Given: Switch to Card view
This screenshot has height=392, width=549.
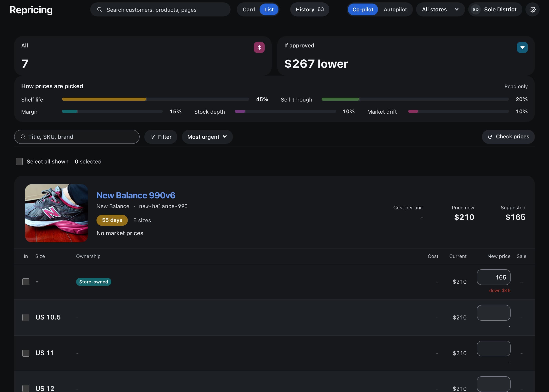Looking at the screenshot, I should pyautogui.click(x=248, y=9).
